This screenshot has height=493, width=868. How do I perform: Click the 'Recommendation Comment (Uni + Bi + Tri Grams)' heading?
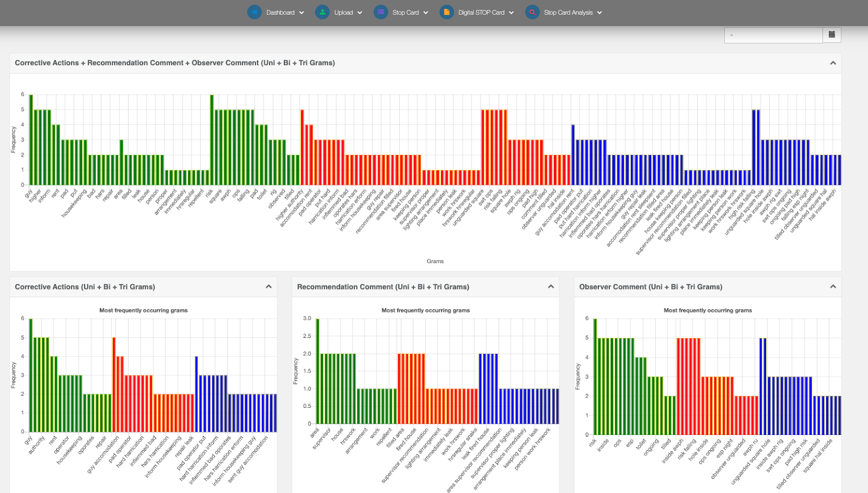click(x=383, y=287)
